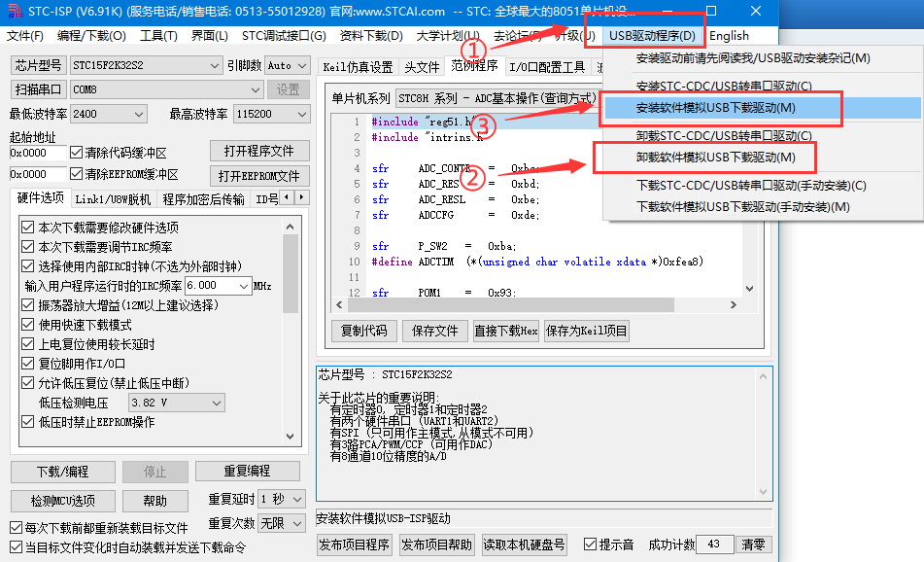Switch to Link1/U8W脱机 tab
Image resolution: width=924 pixels, height=562 pixels.
pos(113,199)
